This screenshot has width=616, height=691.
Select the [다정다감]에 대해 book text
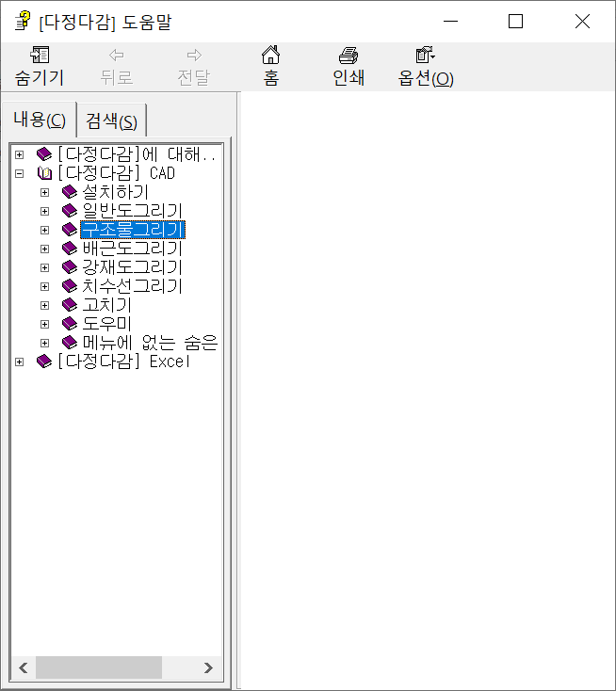(137, 154)
